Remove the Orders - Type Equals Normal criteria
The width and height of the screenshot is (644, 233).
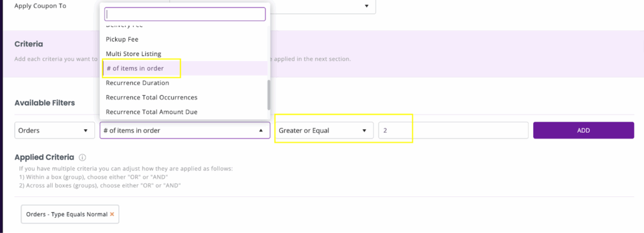112,214
